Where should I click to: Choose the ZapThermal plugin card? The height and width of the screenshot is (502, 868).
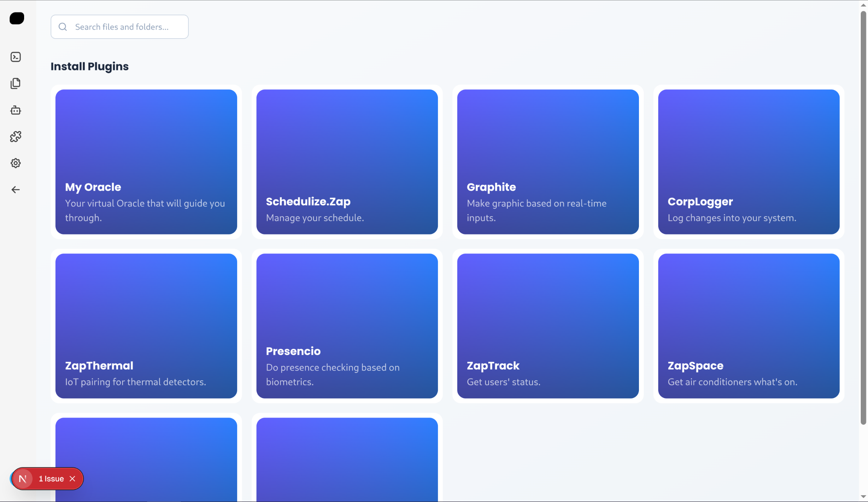pos(146,326)
